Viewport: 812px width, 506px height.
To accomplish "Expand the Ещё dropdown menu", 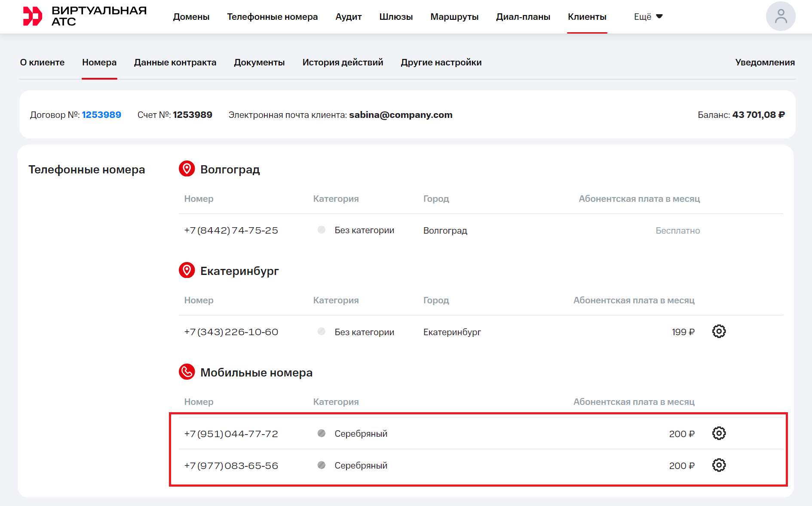I will point(648,17).
